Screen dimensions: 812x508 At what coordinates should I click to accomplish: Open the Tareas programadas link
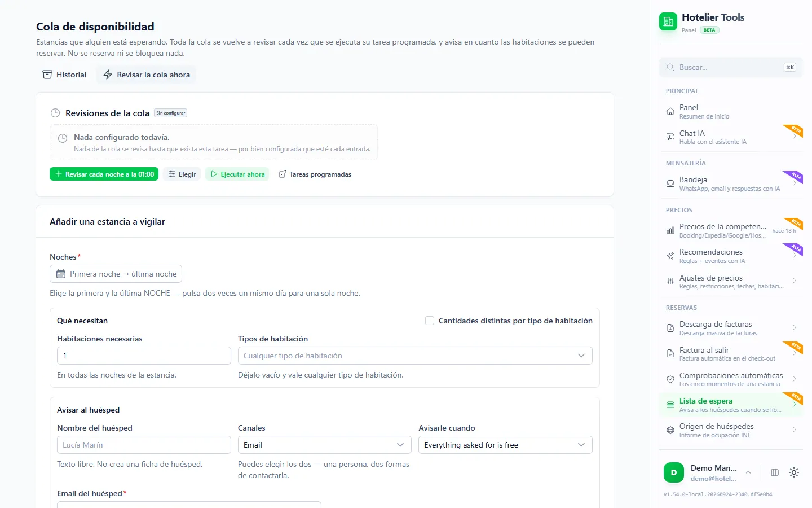[x=315, y=174]
